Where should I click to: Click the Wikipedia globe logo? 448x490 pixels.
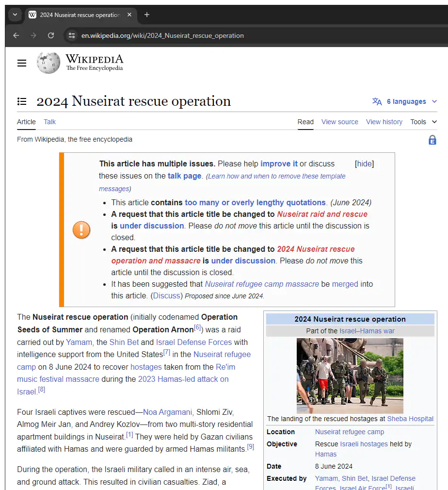pyautogui.click(x=48, y=63)
